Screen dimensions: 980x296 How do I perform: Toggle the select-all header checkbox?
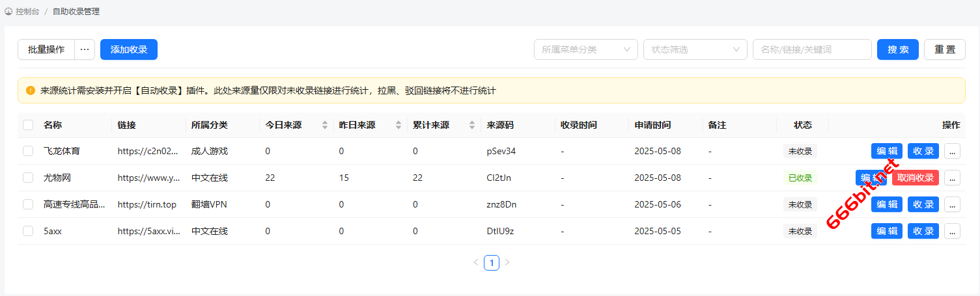[x=28, y=125]
